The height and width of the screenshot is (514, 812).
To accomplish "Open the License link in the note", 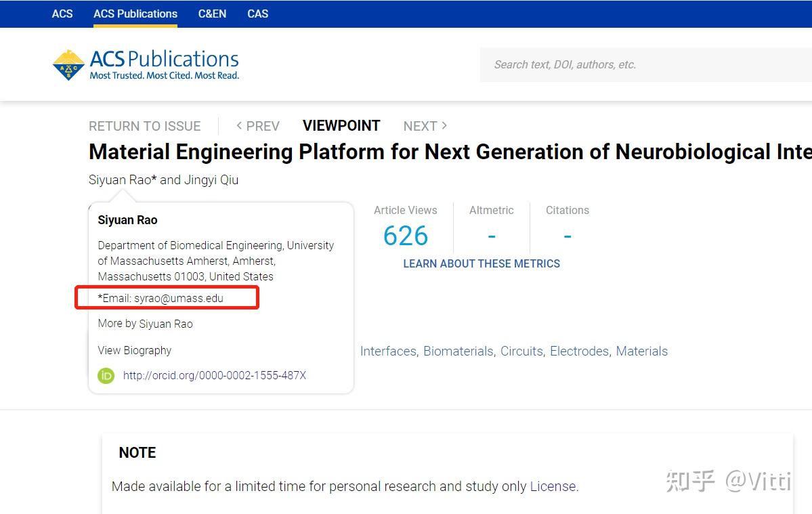I will pyautogui.click(x=553, y=486).
